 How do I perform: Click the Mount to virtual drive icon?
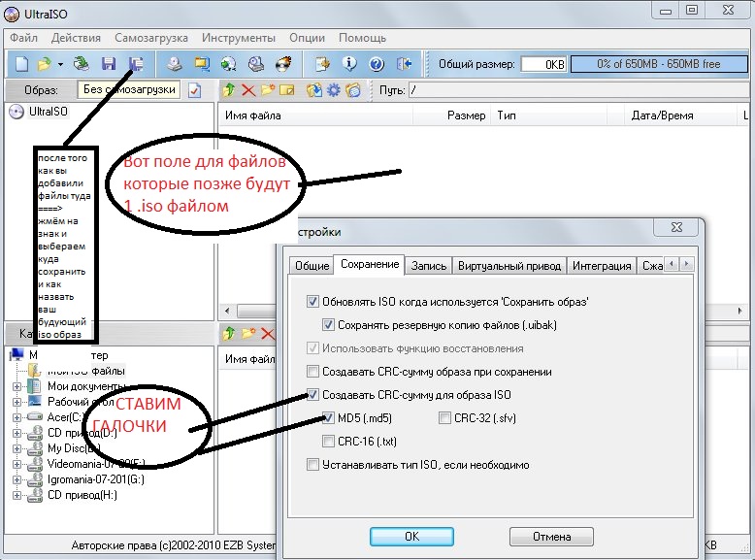[x=256, y=63]
